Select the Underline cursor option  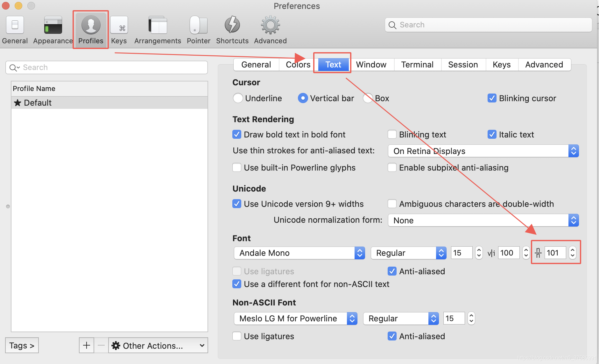pyautogui.click(x=238, y=98)
